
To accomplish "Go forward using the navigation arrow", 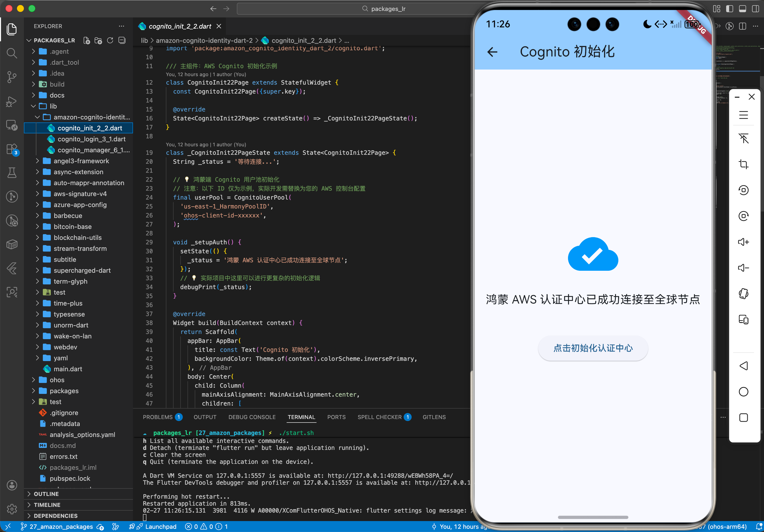I will [x=226, y=9].
